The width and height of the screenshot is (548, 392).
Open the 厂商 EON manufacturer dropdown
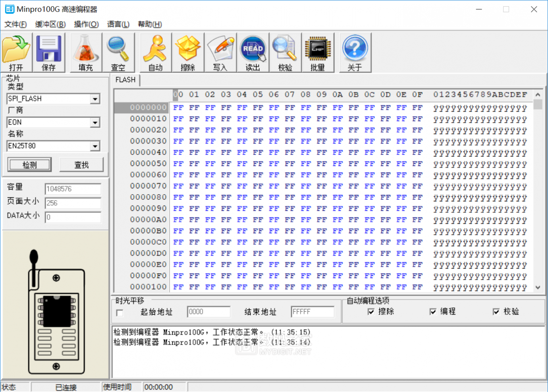point(95,123)
